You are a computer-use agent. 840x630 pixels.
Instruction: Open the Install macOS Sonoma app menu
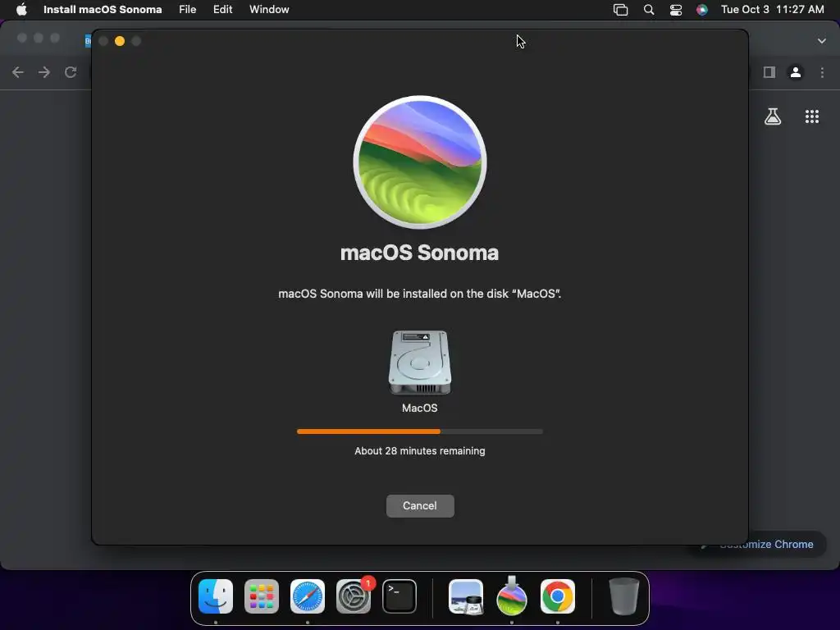tap(103, 10)
